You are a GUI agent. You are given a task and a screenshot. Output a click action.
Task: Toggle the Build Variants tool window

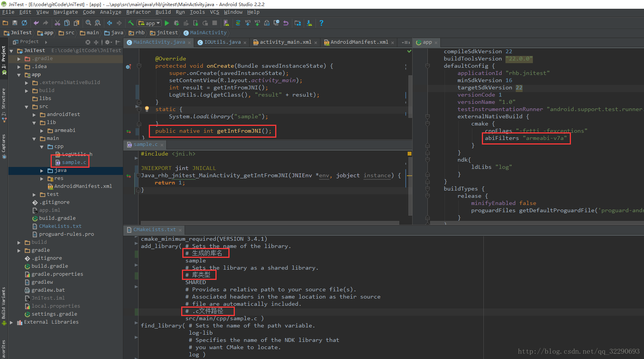(x=4, y=306)
